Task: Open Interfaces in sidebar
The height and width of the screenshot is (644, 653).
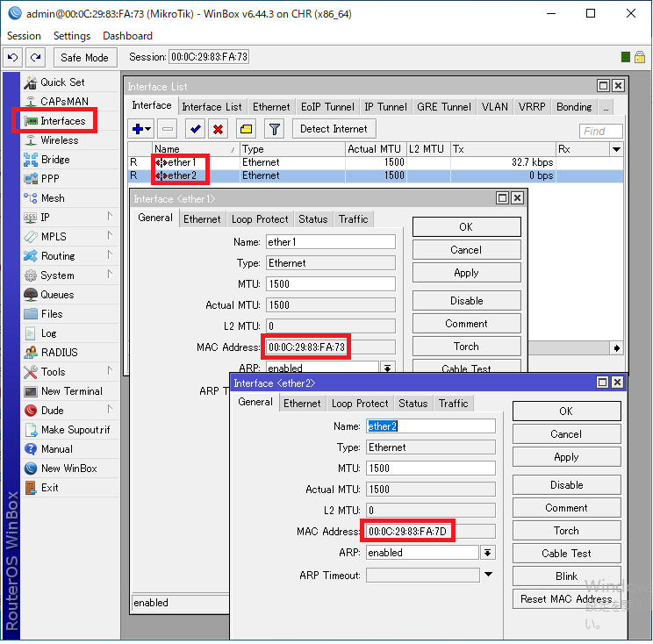Action: pos(62,121)
